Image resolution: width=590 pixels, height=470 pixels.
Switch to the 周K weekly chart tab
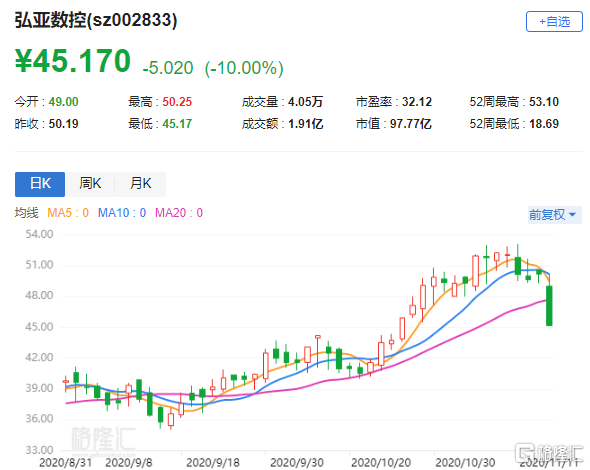pyautogui.click(x=90, y=184)
